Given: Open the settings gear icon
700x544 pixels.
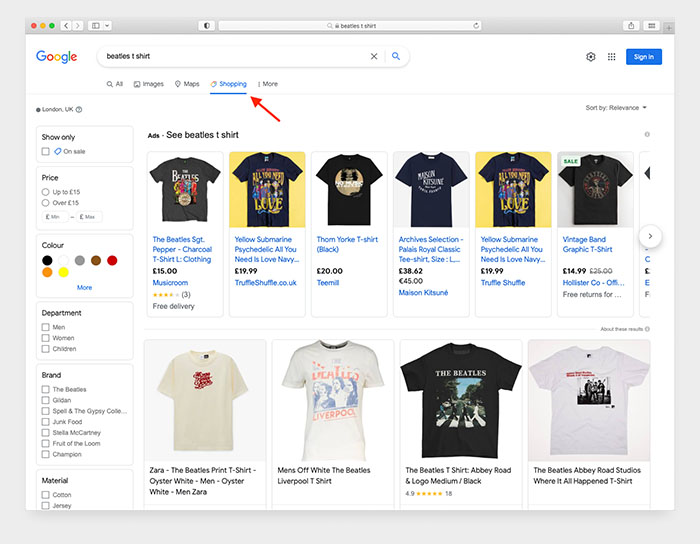Looking at the screenshot, I should coord(591,57).
